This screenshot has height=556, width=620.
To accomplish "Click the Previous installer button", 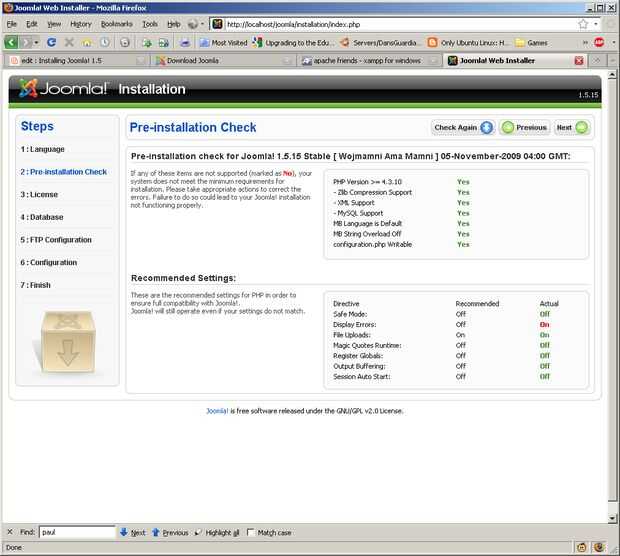I will click(524, 127).
